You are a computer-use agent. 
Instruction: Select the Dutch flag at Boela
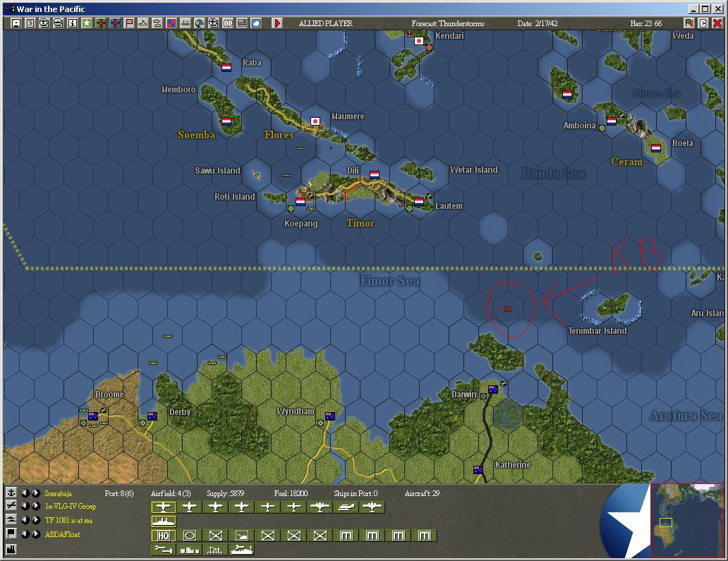(x=655, y=148)
